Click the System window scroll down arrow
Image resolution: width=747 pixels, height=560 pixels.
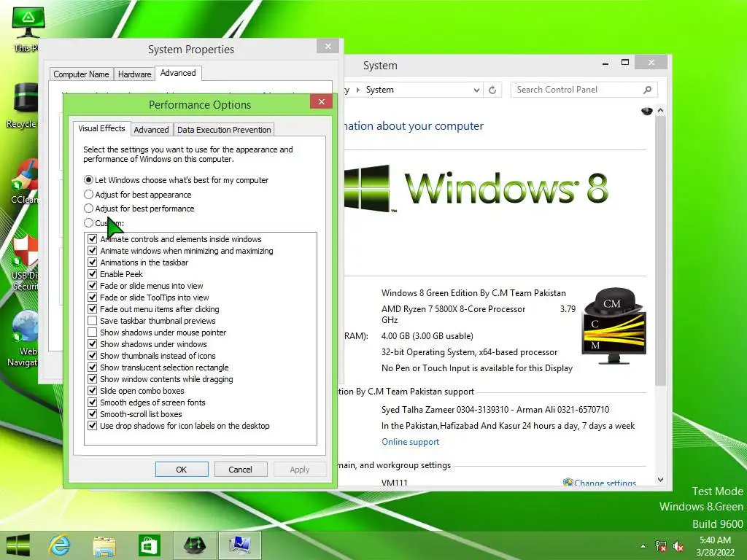click(x=660, y=480)
